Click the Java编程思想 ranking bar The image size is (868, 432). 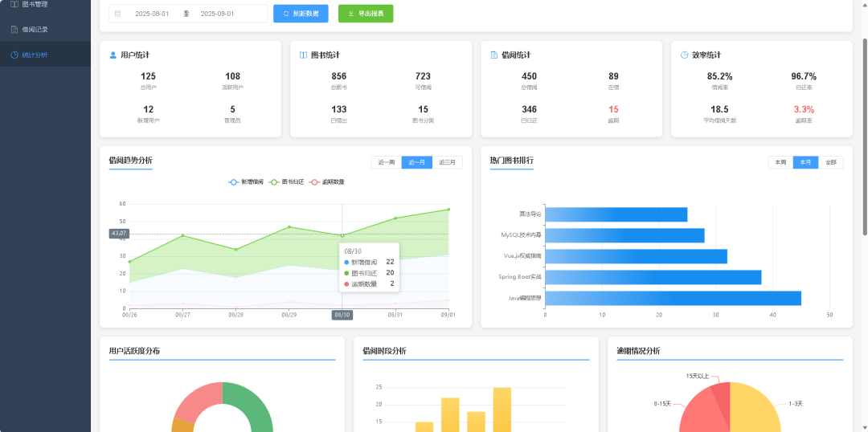coord(674,298)
